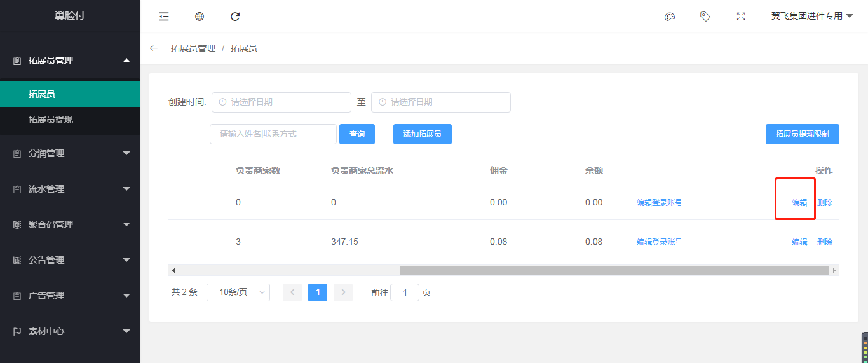This screenshot has height=363, width=868.
Task: Collapse the 拓展员管理 menu arrow
Action: 126,60
